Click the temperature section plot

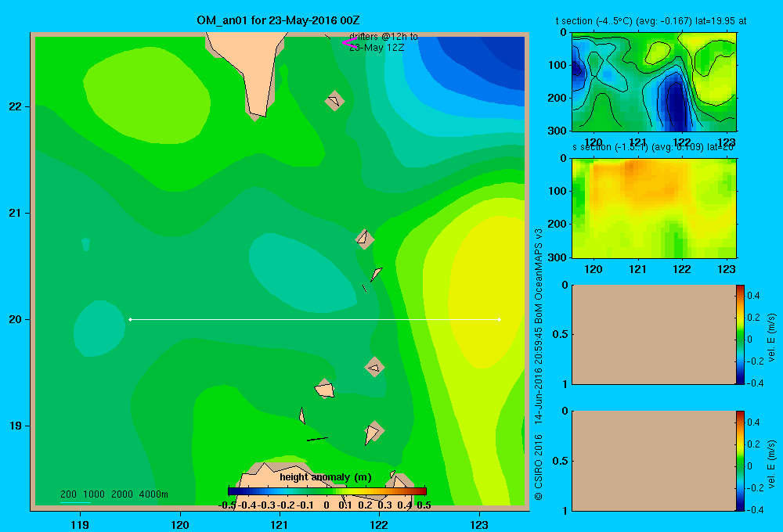[654, 82]
